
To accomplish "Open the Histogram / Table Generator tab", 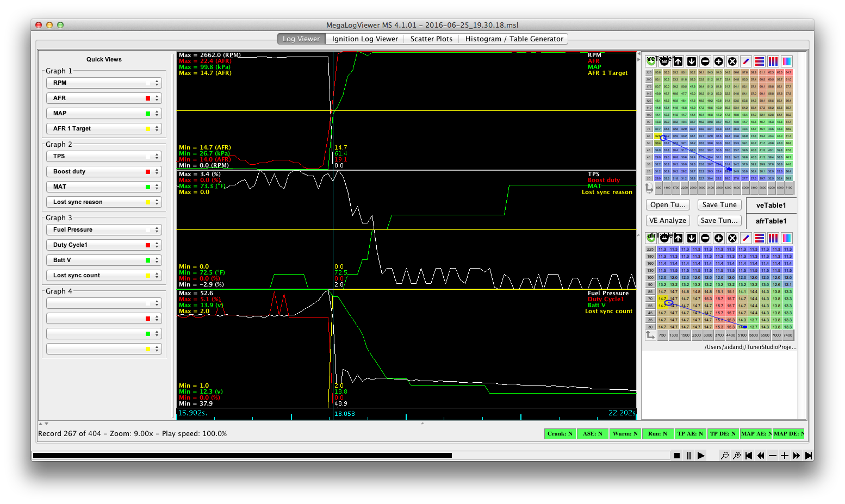I will [x=514, y=39].
